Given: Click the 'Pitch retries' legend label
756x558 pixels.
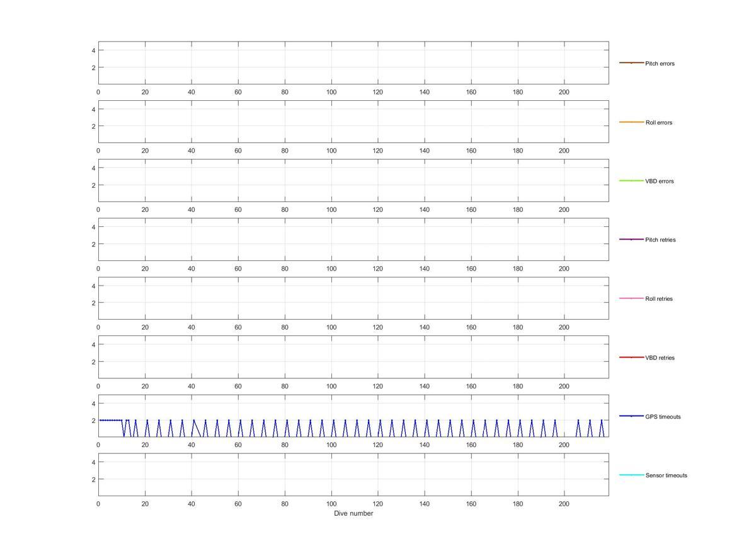Looking at the screenshot, I should click(660, 240).
